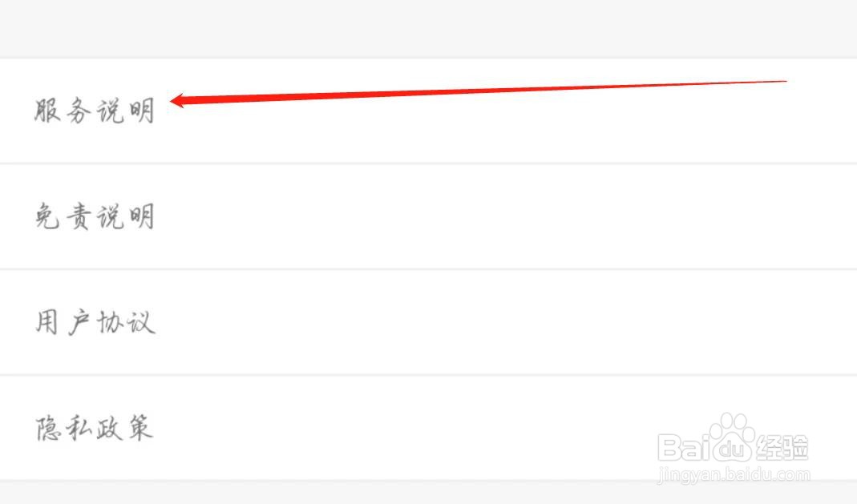Click the red arrow head pointing at 服务说明

pyautogui.click(x=178, y=100)
